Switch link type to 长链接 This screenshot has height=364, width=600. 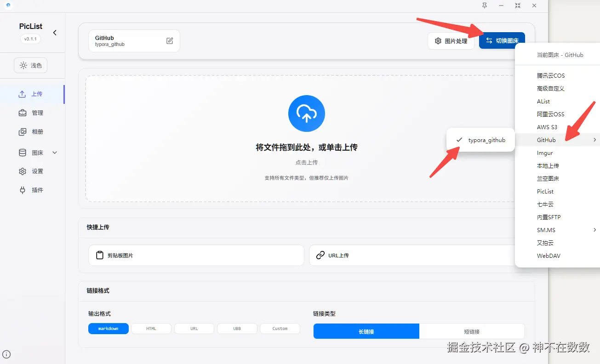(x=366, y=331)
